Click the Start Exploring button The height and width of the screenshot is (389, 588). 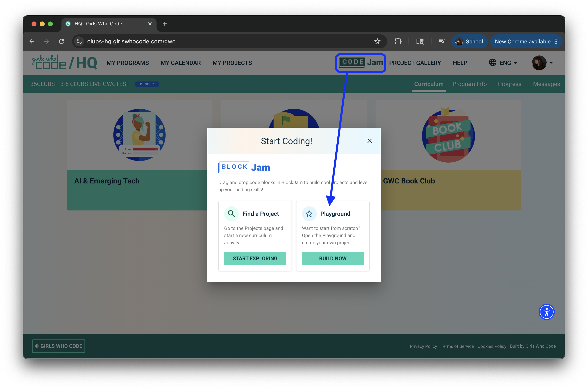click(x=255, y=259)
